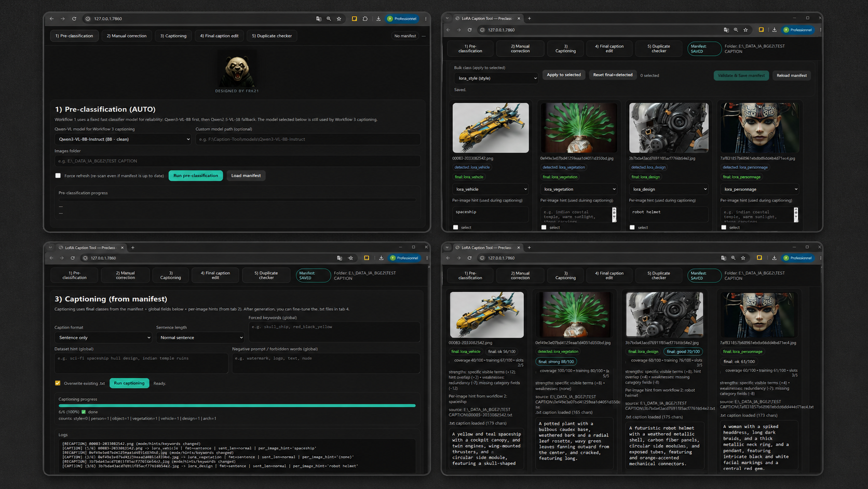Viewport: 868px width, 489px height.
Task: Click Custom model path input field
Action: click(x=308, y=139)
